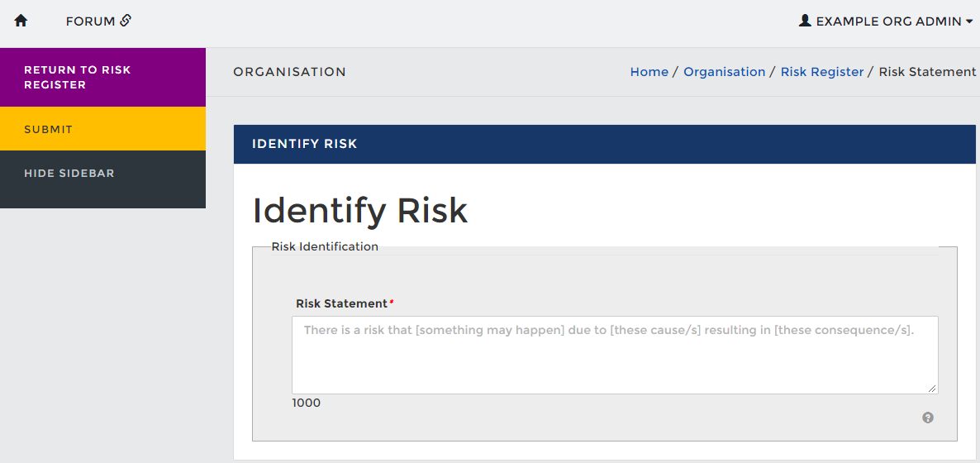Submit the risk using the yellow SUBMIT button

tap(102, 129)
